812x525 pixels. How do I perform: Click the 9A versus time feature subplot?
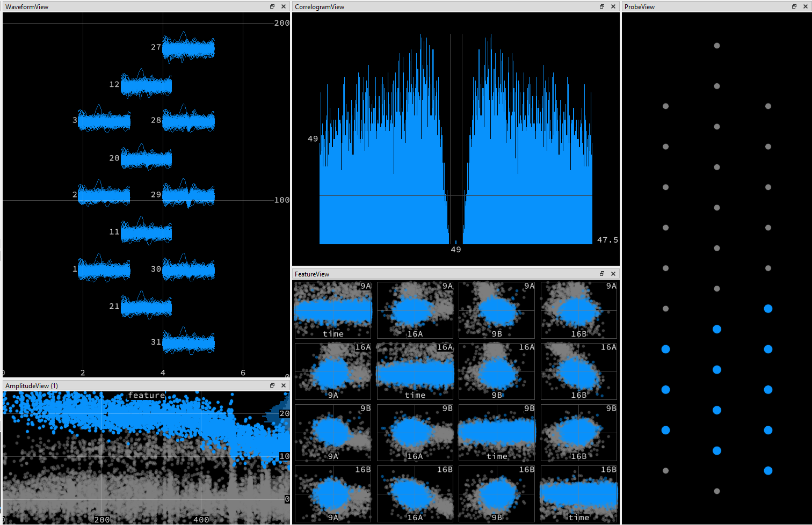tap(333, 310)
